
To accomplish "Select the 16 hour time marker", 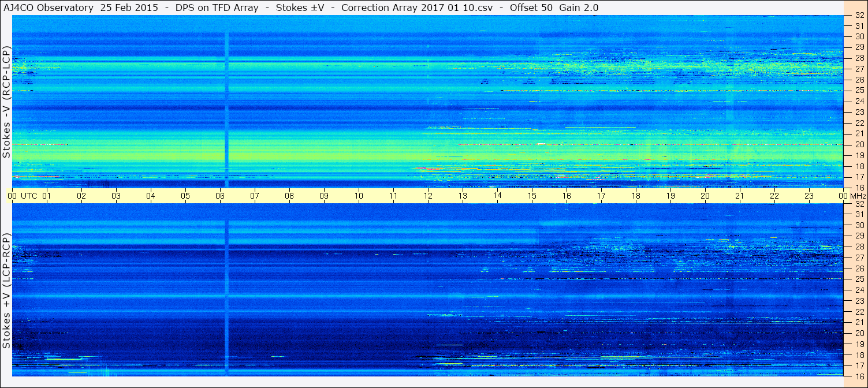I will (x=567, y=196).
